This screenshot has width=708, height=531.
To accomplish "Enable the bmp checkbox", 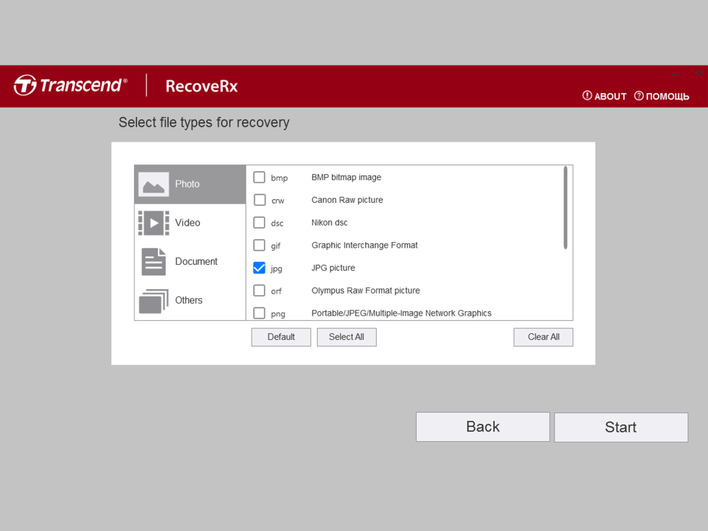I will tap(259, 177).
